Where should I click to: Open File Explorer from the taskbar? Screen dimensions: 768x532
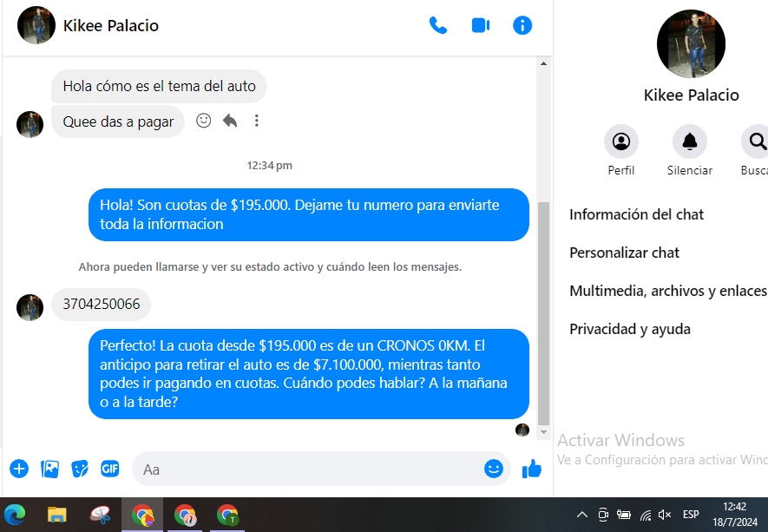57,515
